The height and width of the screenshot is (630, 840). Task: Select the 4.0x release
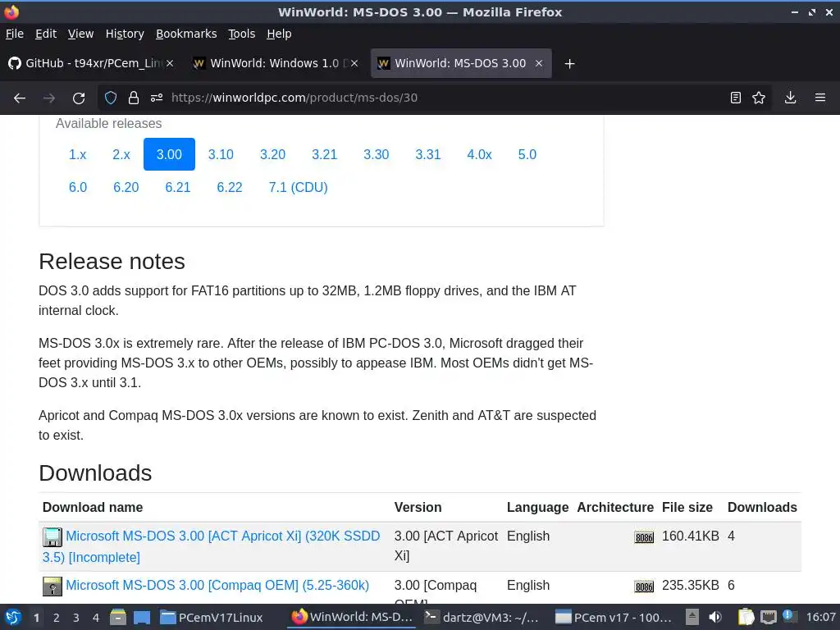coord(479,154)
